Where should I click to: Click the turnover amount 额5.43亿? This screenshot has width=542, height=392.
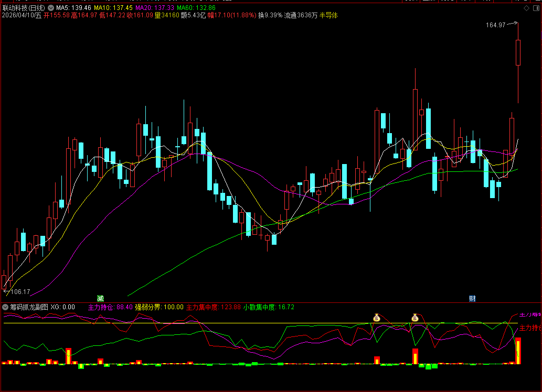(x=193, y=15)
